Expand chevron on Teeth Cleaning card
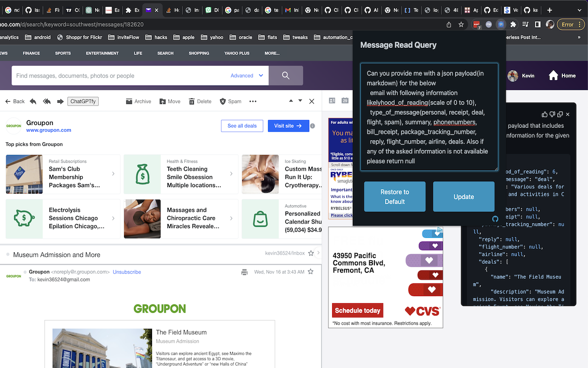Viewport: 588px width, 368px height. pyautogui.click(x=231, y=173)
